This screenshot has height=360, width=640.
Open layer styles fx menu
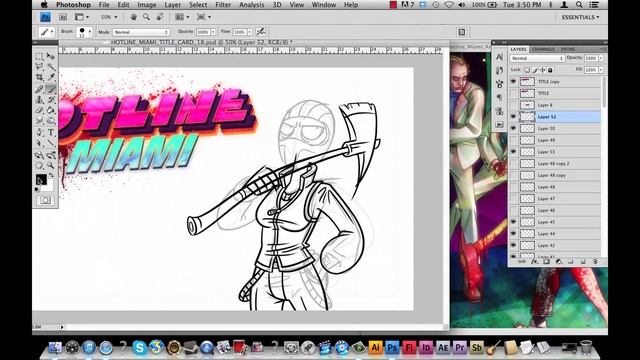click(x=534, y=261)
